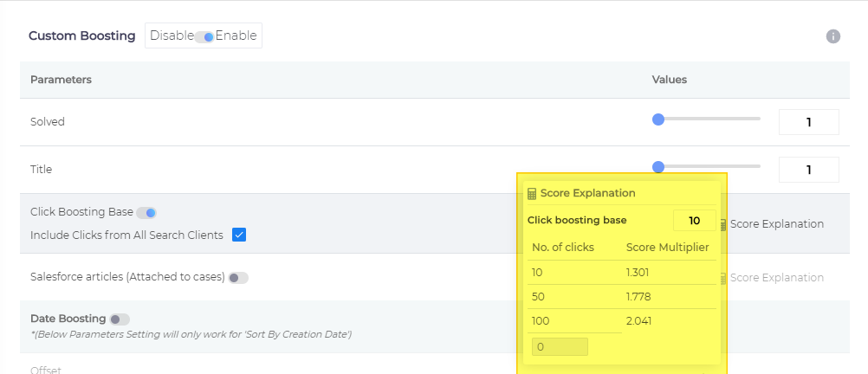Select the 100 clicks row in popup

(x=621, y=320)
